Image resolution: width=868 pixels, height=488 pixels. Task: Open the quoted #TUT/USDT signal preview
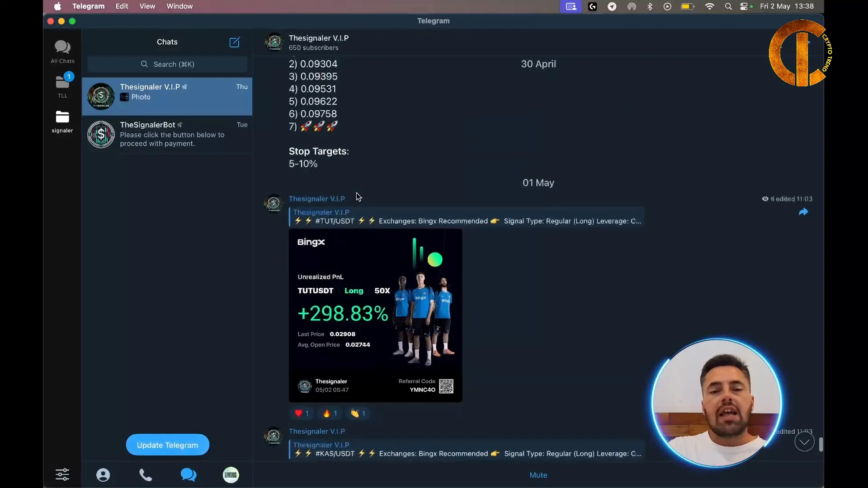pos(467,216)
